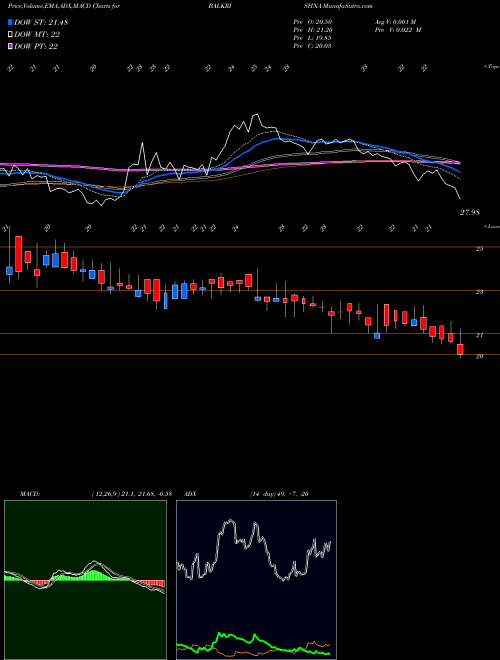500x660 pixels.
Task: Click the white DOW MT legend swatch
Action: (10, 34)
